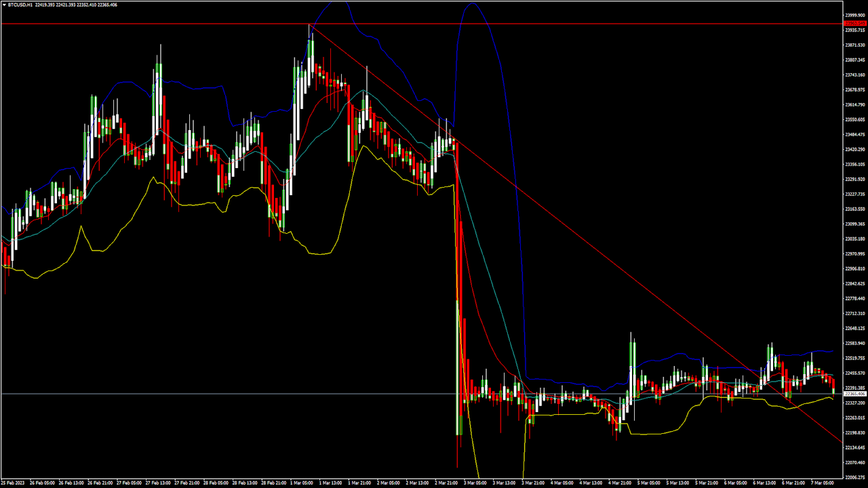
Task: Click the 7 Mar 05:00 time label
Action: pyautogui.click(x=824, y=483)
